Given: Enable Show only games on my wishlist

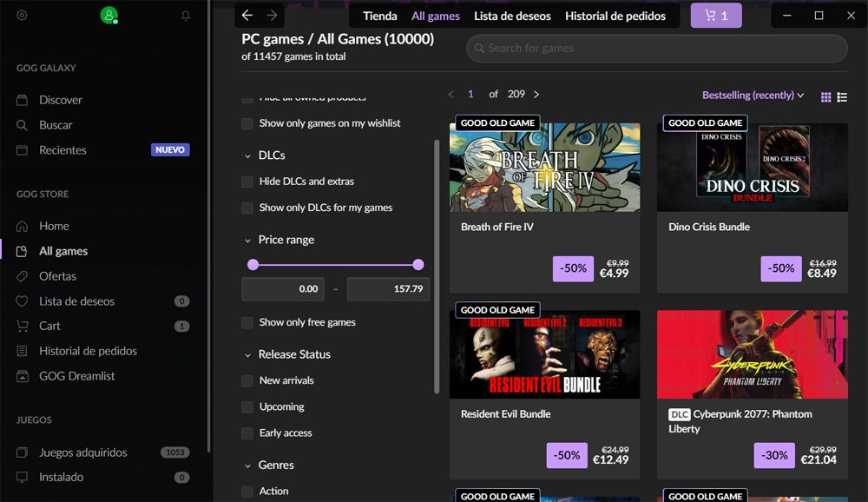Looking at the screenshot, I should pos(247,123).
